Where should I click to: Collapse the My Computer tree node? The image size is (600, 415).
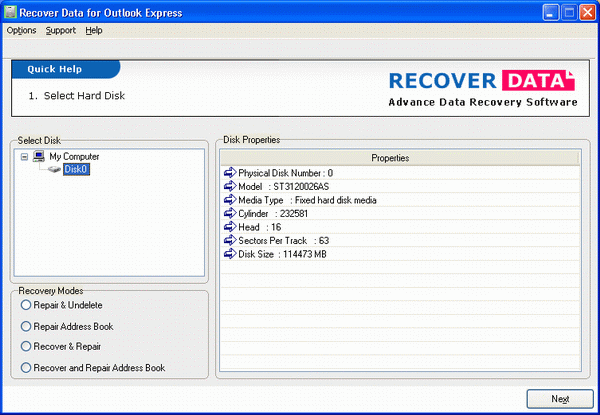pos(24,157)
